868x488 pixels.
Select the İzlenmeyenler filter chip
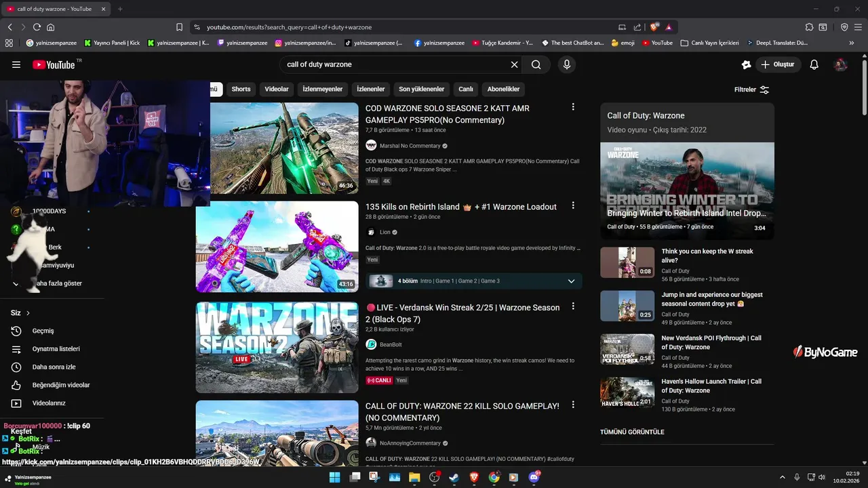click(x=322, y=89)
